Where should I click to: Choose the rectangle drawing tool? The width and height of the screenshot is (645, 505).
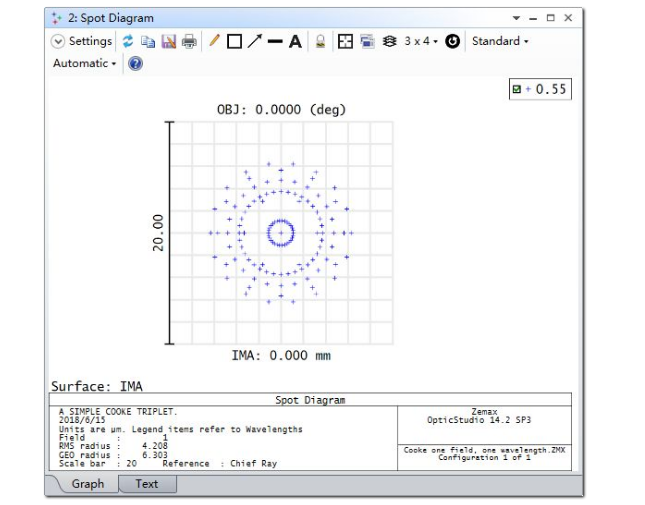click(234, 42)
